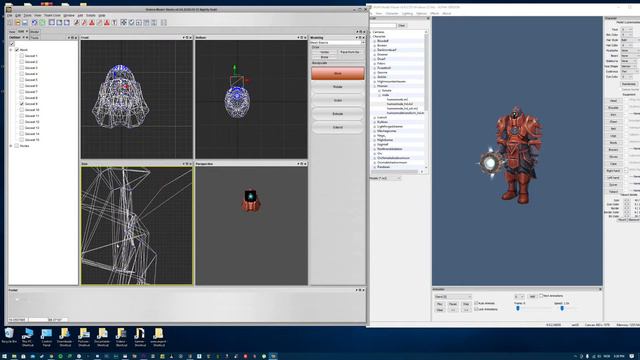Image resolution: width=640 pixels, height=360 pixels.
Task: Open the Control Panel desktop icon
Action: (47, 337)
